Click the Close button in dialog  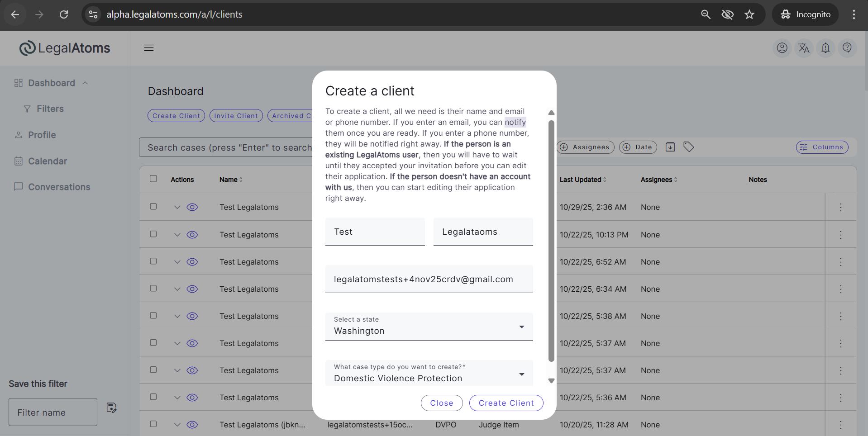coord(441,403)
